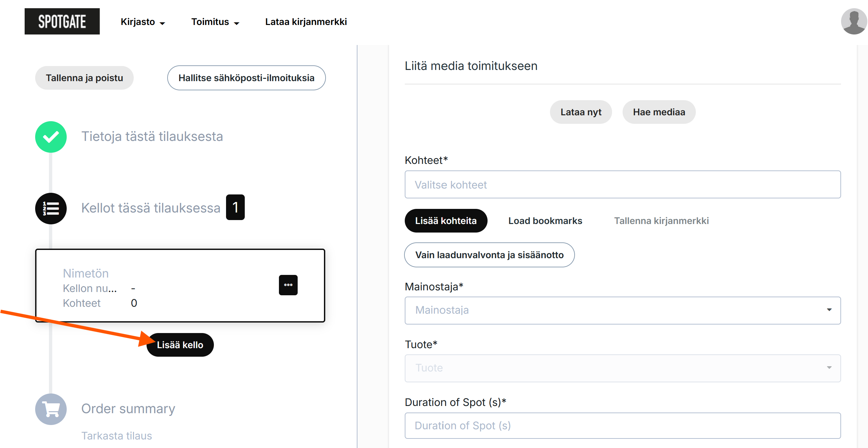Toggle Vain laadunvalvonta ja sisäänotto option
Viewport: 868px width, 448px height.
(489, 255)
